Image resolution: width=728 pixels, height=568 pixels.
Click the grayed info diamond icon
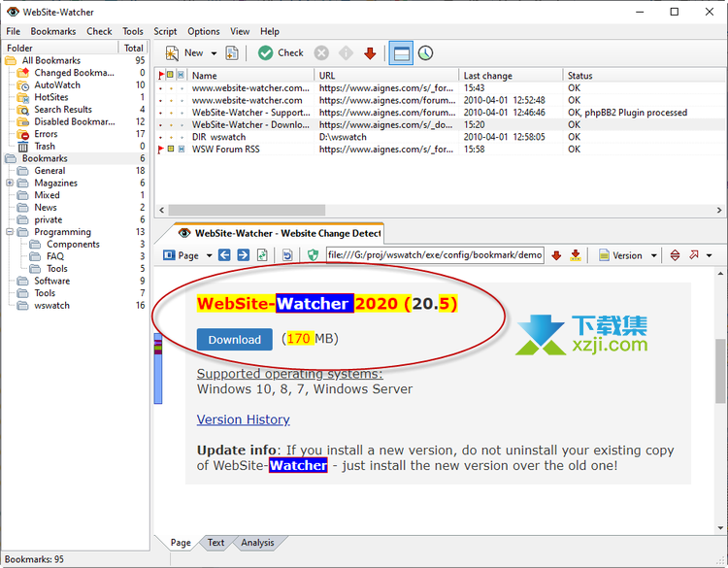point(346,53)
